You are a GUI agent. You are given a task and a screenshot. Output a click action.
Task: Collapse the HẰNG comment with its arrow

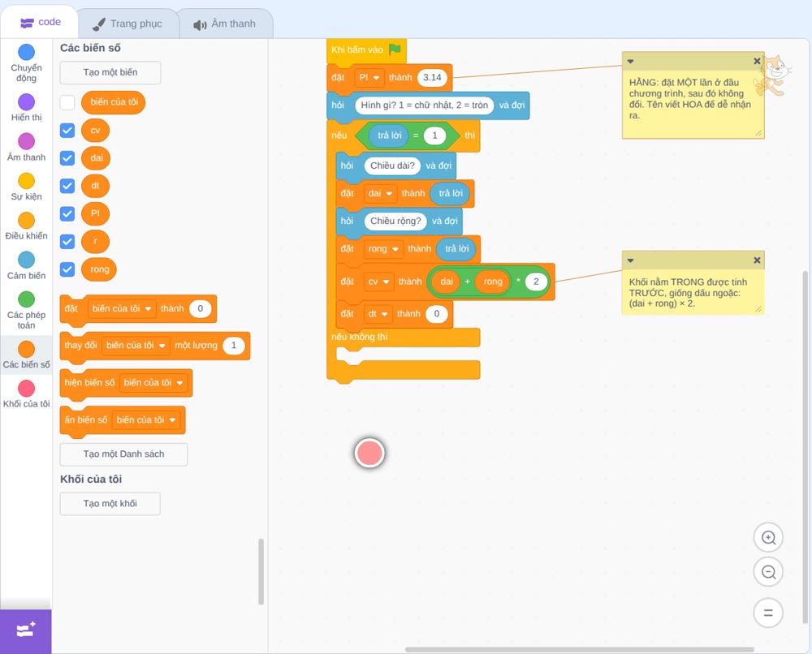630,61
